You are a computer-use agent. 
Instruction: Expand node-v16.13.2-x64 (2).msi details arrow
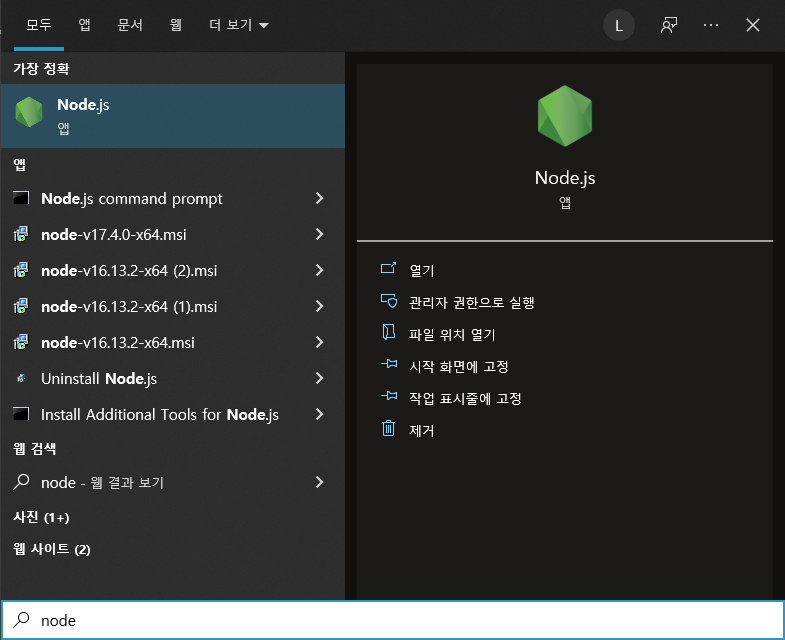pyautogui.click(x=319, y=270)
